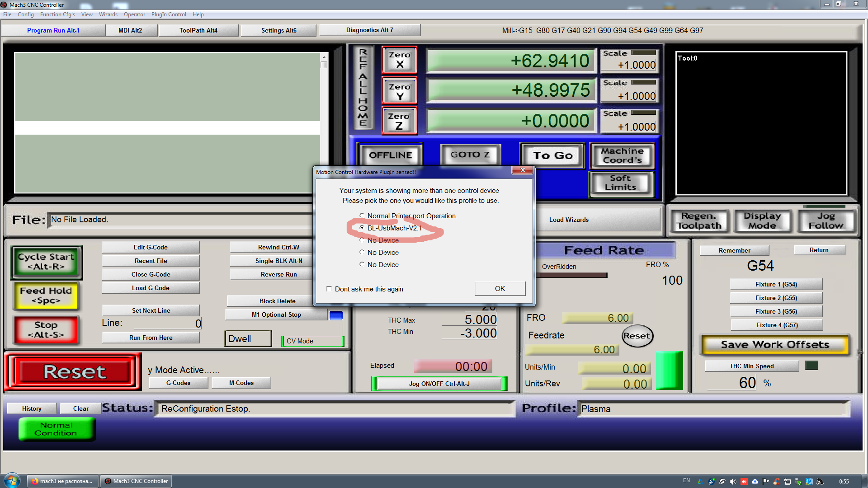The image size is (868, 488).
Task: Open the PlugIn Control menu
Action: click(169, 14)
